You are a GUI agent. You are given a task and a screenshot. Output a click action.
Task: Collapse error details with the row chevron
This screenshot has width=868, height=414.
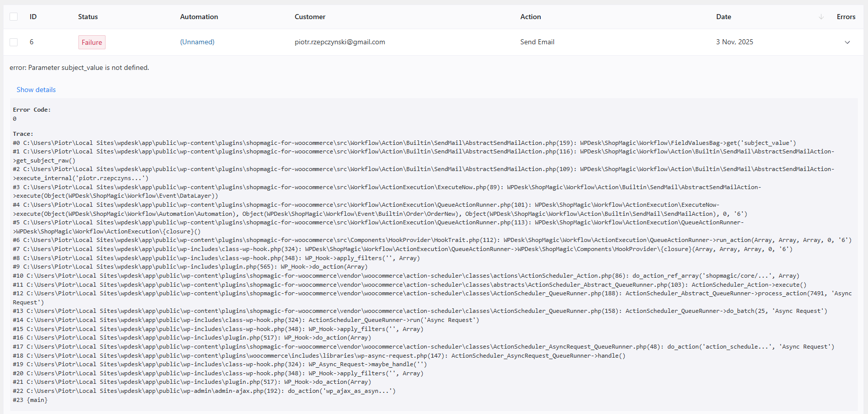click(x=847, y=42)
